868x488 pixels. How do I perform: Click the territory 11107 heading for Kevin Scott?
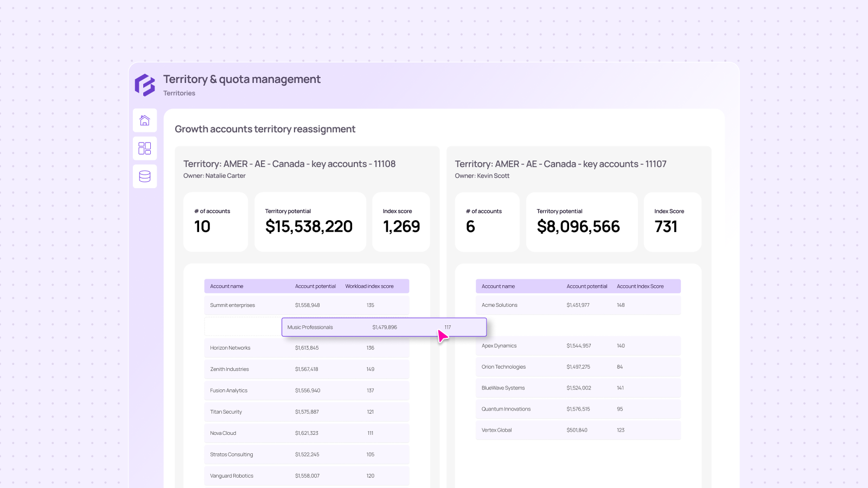pyautogui.click(x=560, y=164)
